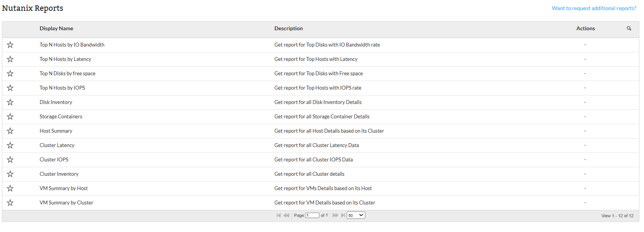644x232 pixels.
Task: Mark Disk Inventory report as favorite
Action: click(10, 102)
